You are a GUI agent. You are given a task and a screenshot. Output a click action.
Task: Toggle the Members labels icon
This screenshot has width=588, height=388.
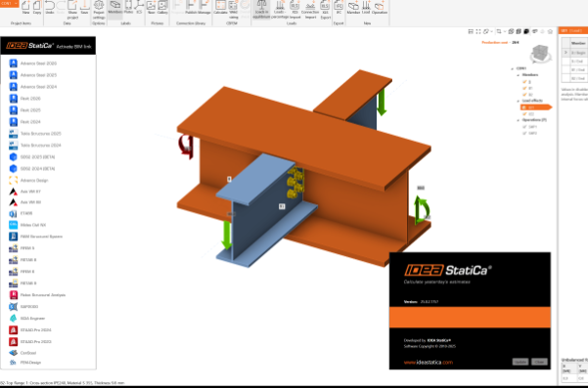point(115,8)
